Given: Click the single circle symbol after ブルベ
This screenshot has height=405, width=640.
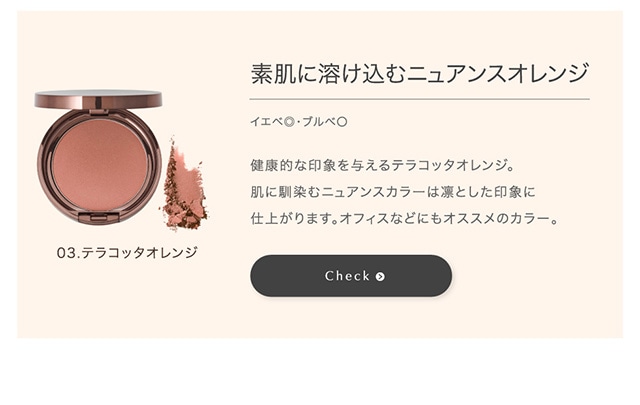Looking at the screenshot, I should (342, 122).
